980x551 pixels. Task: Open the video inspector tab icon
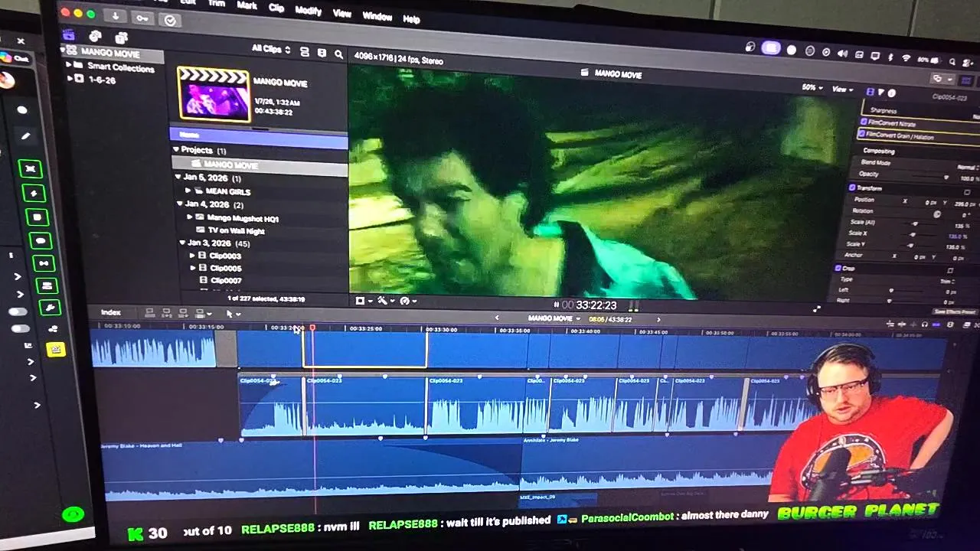click(870, 92)
